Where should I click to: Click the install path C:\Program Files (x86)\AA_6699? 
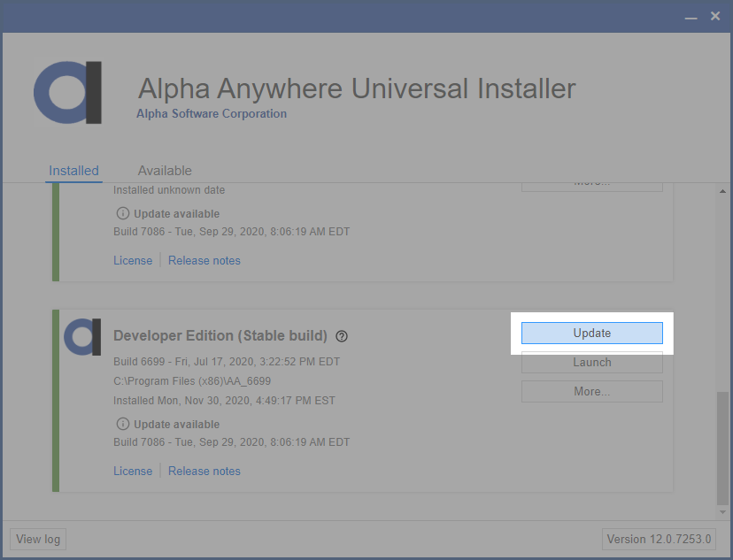pos(192,381)
